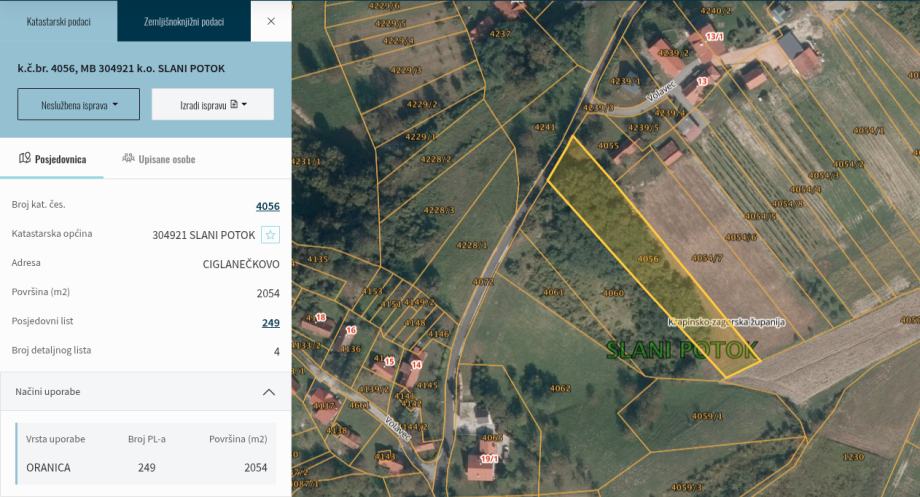The height and width of the screenshot is (497, 920).
Task: Select the Posjedovnica tab
Action: pos(52,159)
